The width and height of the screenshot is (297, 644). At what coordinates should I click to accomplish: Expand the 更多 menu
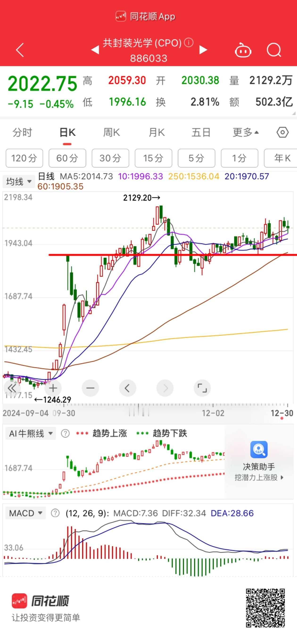246,132
